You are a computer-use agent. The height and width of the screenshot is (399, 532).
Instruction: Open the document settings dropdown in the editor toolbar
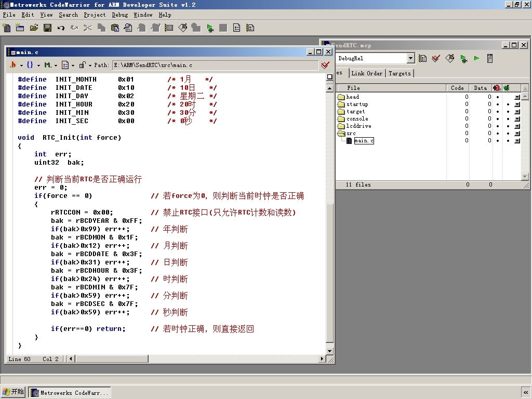(x=68, y=65)
